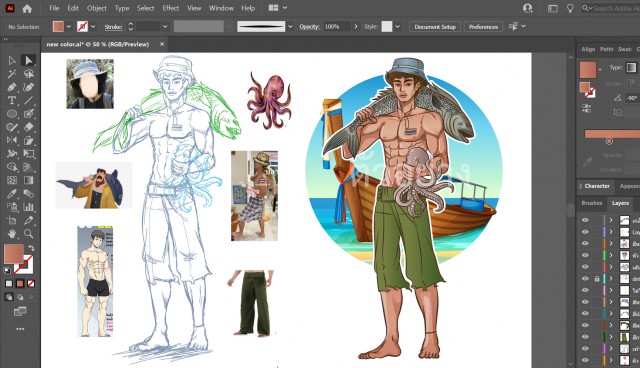The image size is (640, 368).
Task: Click the Swap Fill and Stroke arrow
Action: tap(31, 248)
